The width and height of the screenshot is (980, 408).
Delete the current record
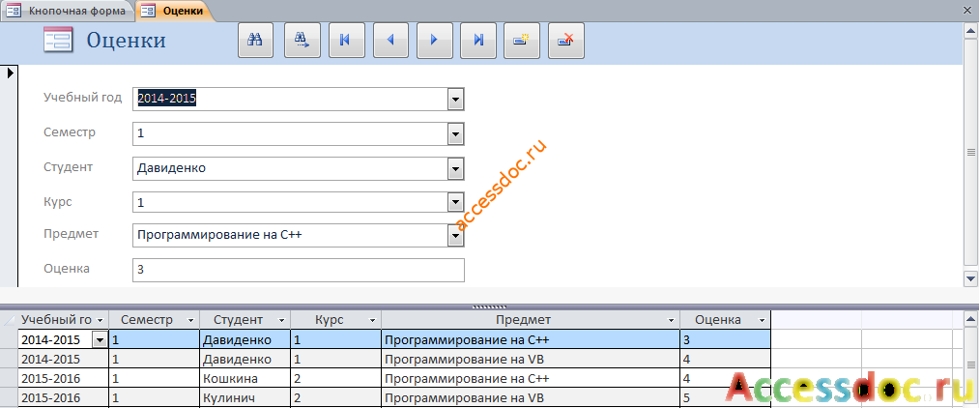(566, 41)
